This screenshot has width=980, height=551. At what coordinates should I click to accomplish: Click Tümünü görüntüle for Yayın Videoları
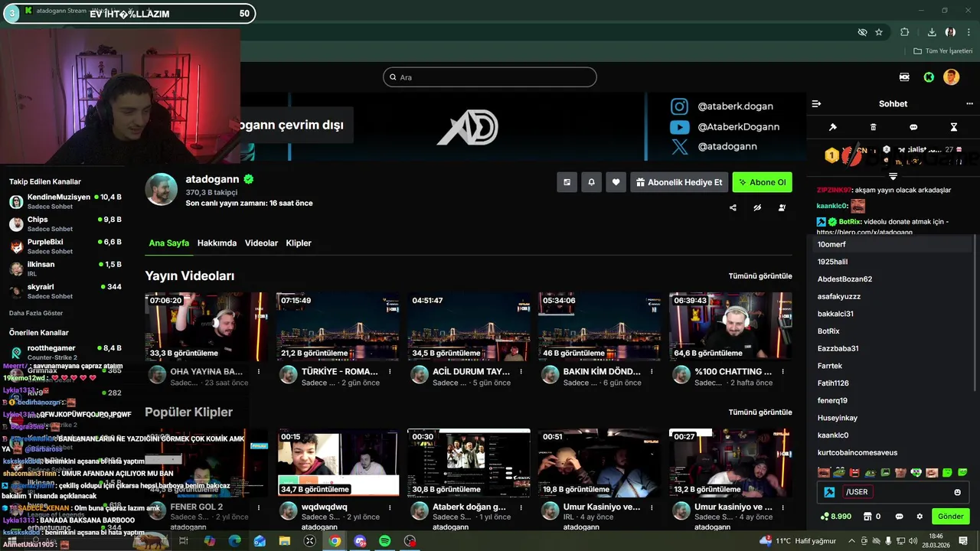pyautogui.click(x=760, y=275)
